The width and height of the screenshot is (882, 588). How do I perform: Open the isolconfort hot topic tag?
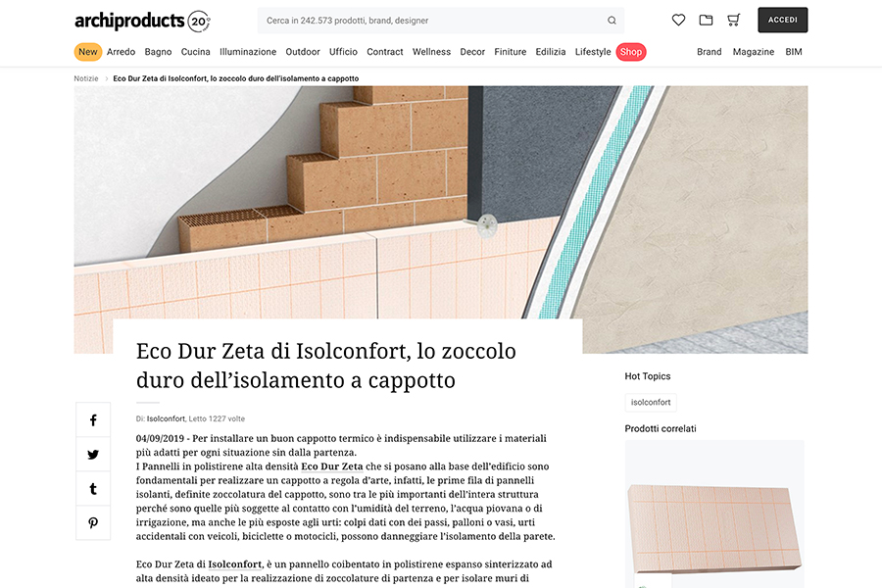pos(650,402)
